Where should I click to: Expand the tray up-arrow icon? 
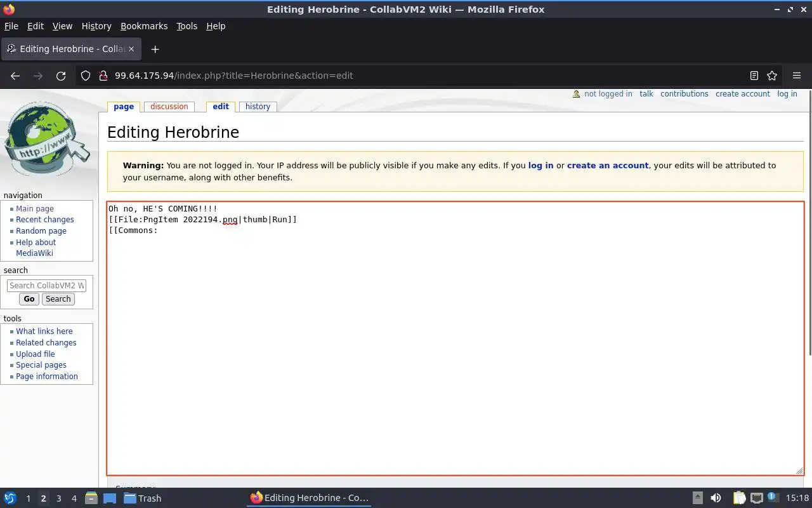(697, 498)
